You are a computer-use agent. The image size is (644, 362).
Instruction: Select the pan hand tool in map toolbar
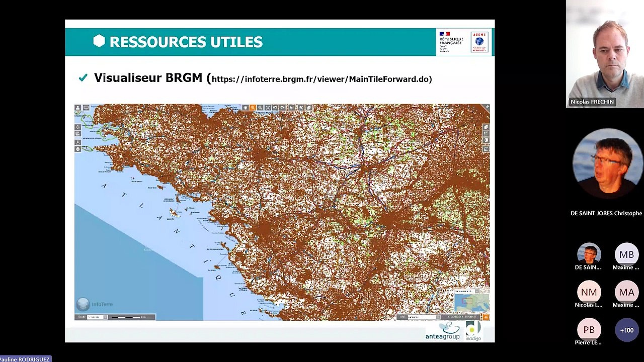246,108
